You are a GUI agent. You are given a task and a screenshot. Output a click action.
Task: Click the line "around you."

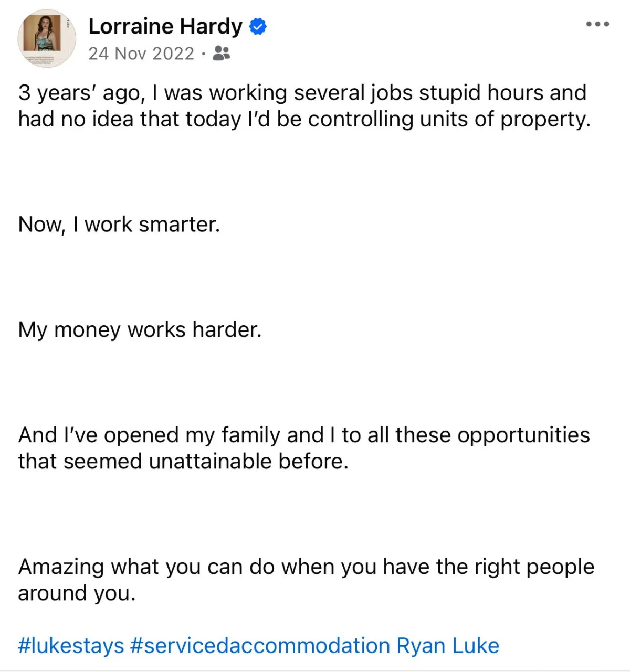77,593
